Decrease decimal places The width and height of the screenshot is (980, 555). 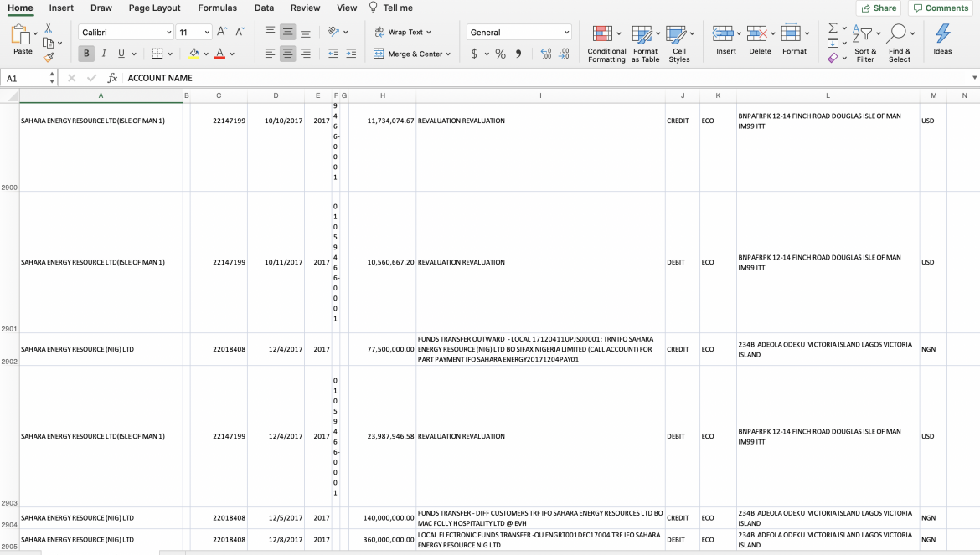[x=564, y=54]
